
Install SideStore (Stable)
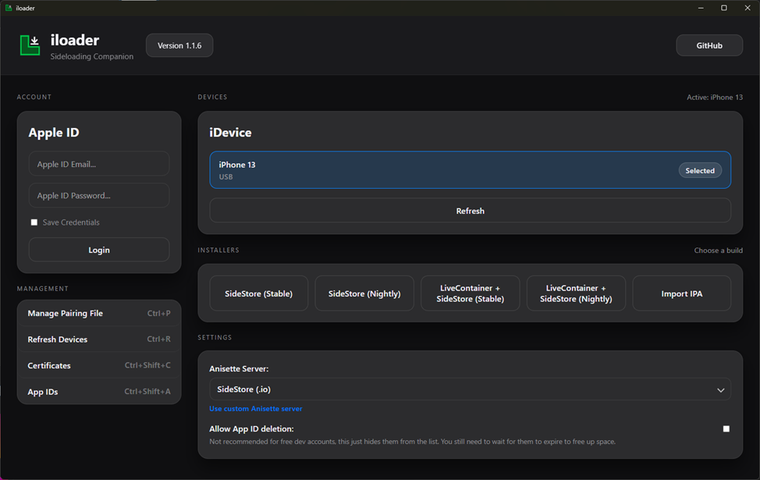[x=258, y=293]
